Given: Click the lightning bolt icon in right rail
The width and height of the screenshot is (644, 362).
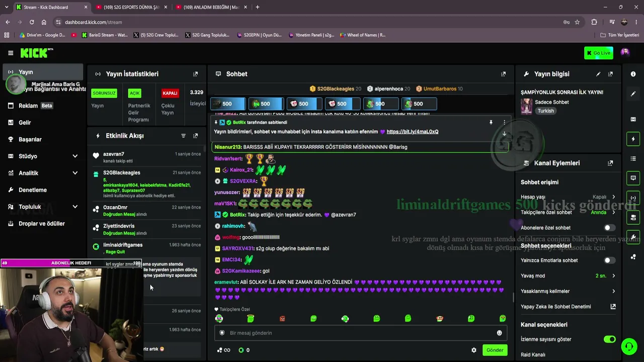Looking at the screenshot, I should 633,139.
